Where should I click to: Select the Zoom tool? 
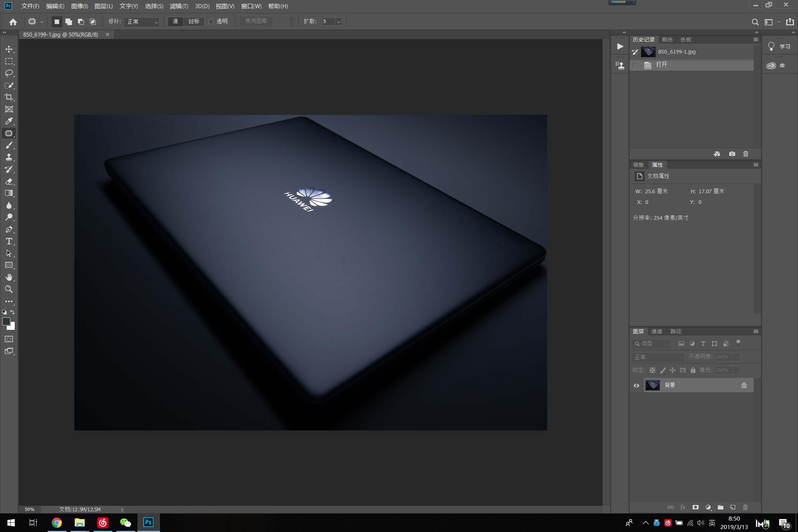9,289
